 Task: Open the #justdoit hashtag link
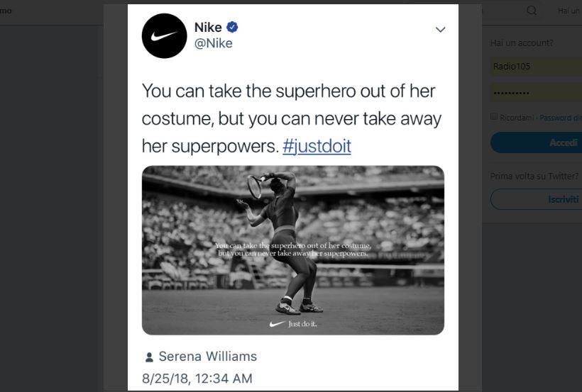click(x=317, y=146)
